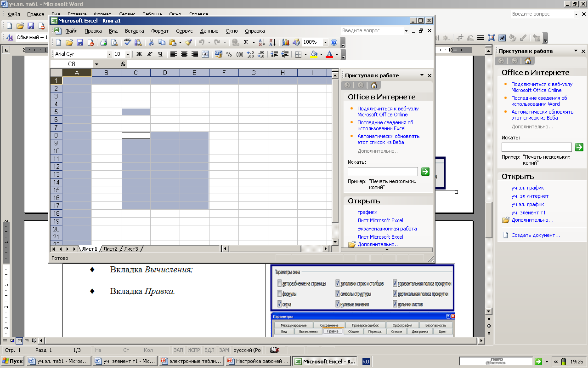Switch to the Лист2 sheet tab
The image size is (588, 368).
tap(110, 249)
